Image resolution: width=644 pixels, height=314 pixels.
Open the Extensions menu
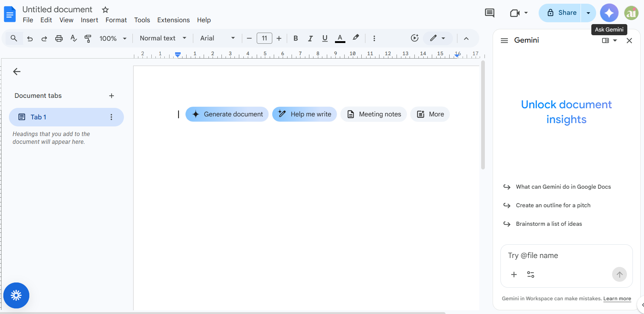[x=173, y=20]
